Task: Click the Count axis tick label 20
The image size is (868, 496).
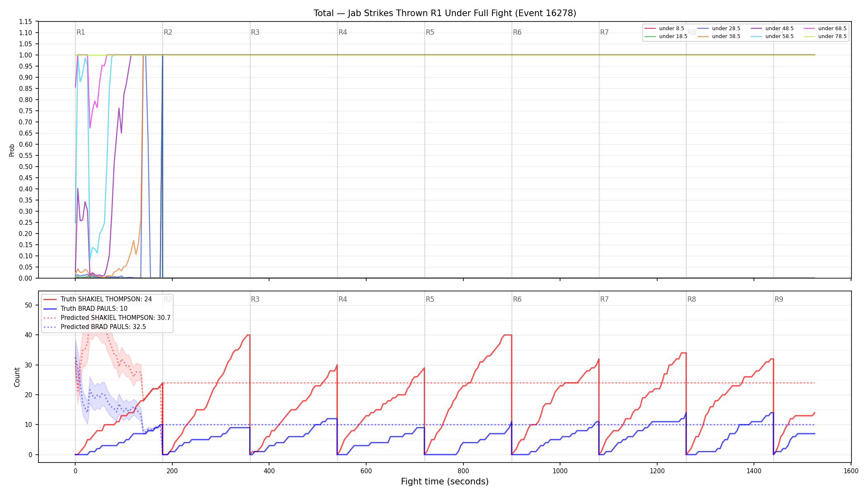Action: (x=29, y=395)
